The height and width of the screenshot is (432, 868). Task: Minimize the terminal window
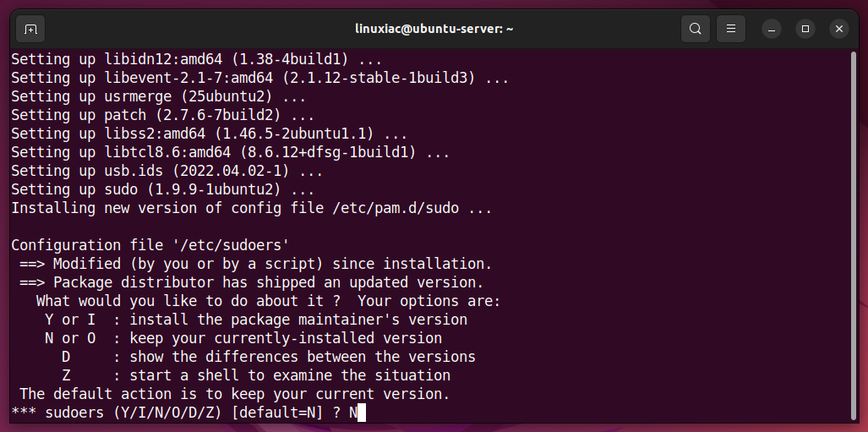coord(772,29)
